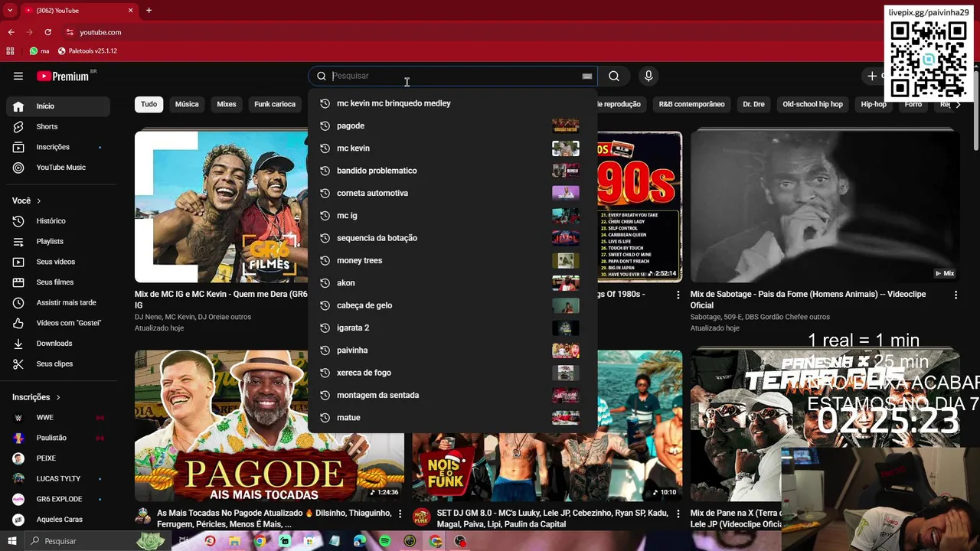Open Seus clipes in the sidebar

[x=58, y=364]
